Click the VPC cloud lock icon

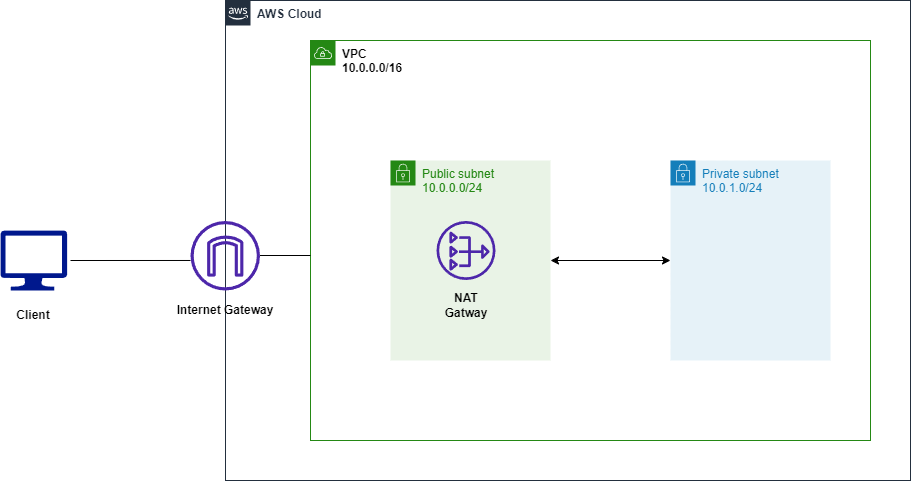[x=323, y=53]
